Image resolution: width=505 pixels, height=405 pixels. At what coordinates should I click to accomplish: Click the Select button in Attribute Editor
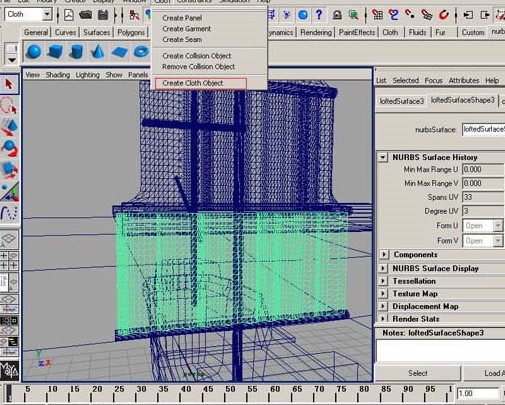click(x=418, y=373)
